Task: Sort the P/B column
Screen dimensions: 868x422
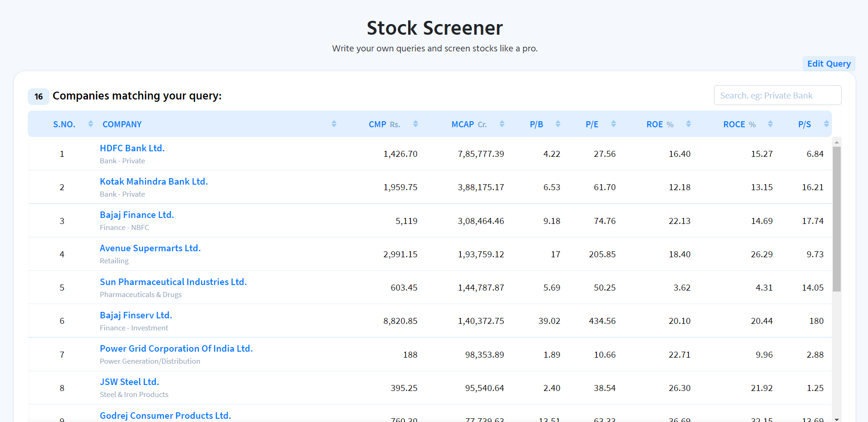Action: (x=558, y=124)
